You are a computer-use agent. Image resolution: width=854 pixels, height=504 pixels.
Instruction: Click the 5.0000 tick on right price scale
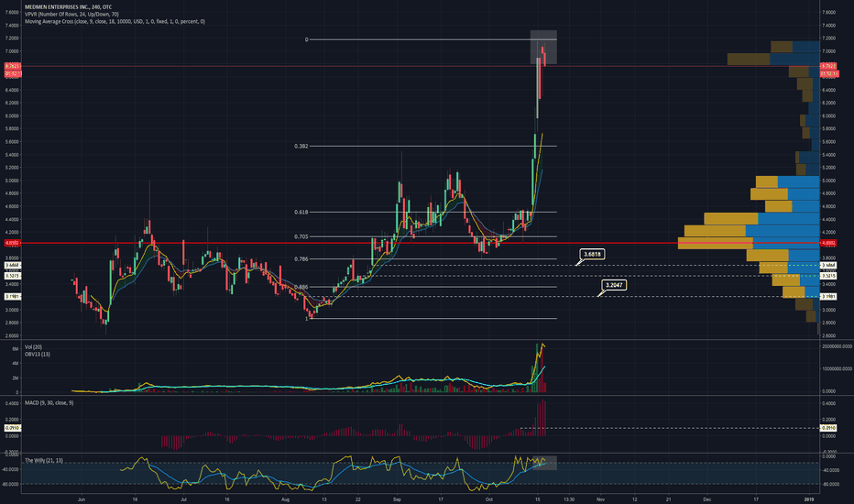(x=828, y=181)
